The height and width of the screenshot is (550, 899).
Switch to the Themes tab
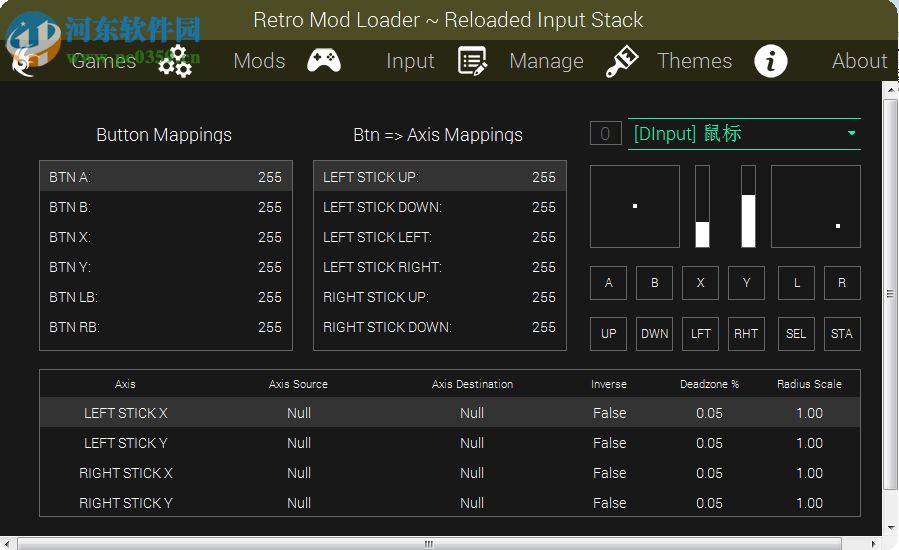pyautogui.click(x=694, y=61)
